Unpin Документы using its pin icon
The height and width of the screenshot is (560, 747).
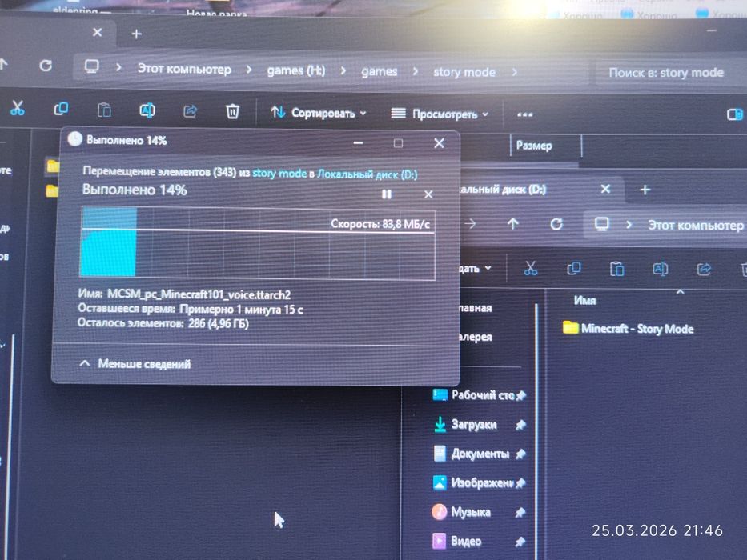(x=520, y=454)
